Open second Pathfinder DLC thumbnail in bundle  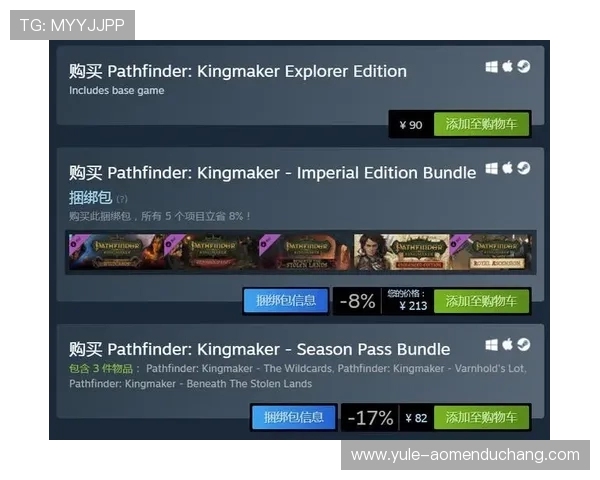pyautogui.click(x=212, y=252)
